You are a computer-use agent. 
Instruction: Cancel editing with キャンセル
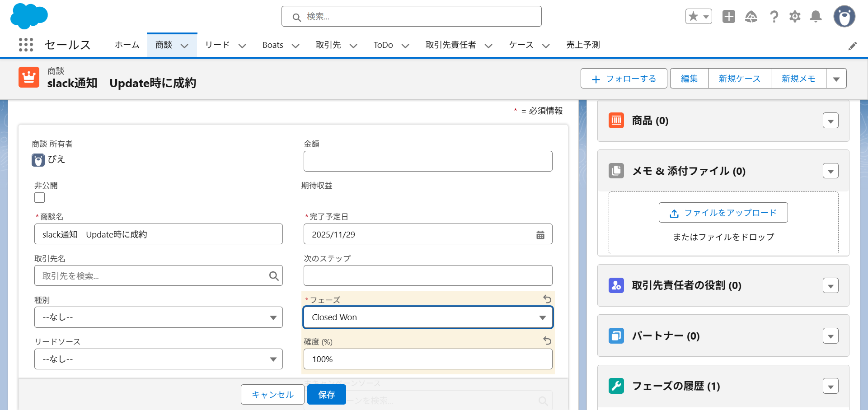click(x=272, y=395)
